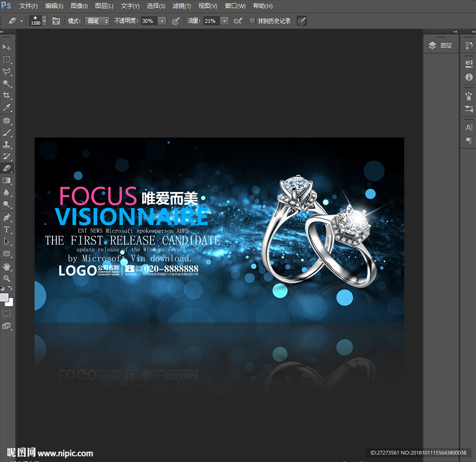Image resolution: width=476 pixels, height=462 pixels.
Task: Open the Paragraph panel icon
Action: pos(469,141)
